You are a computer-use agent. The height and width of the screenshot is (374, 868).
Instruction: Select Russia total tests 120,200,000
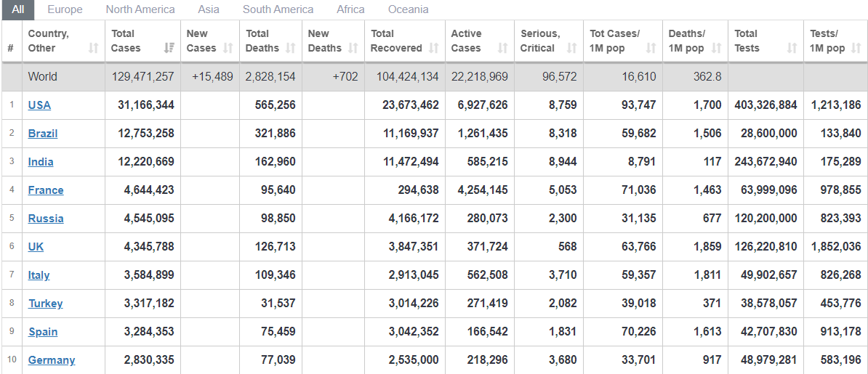pyautogui.click(x=765, y=218)
